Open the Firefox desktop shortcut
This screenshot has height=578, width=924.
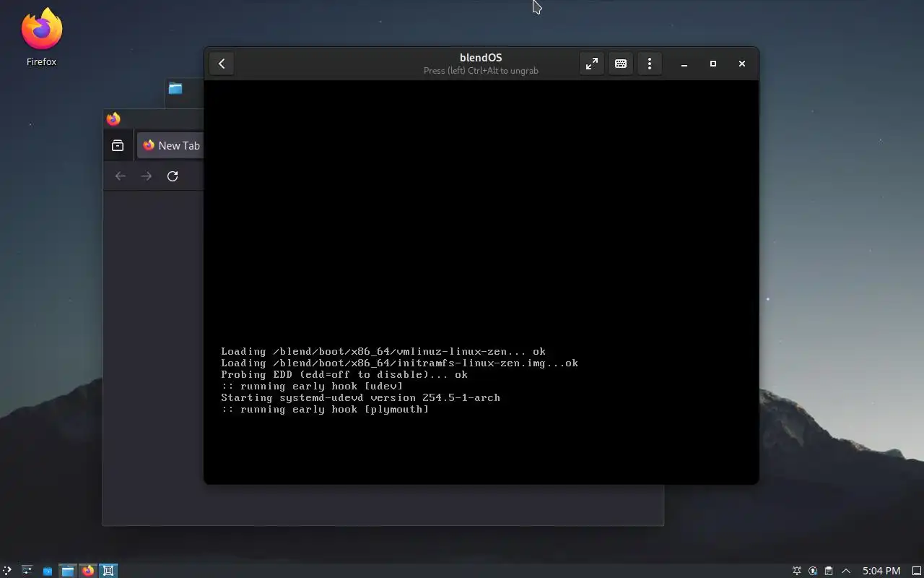(x=42, y=38)
